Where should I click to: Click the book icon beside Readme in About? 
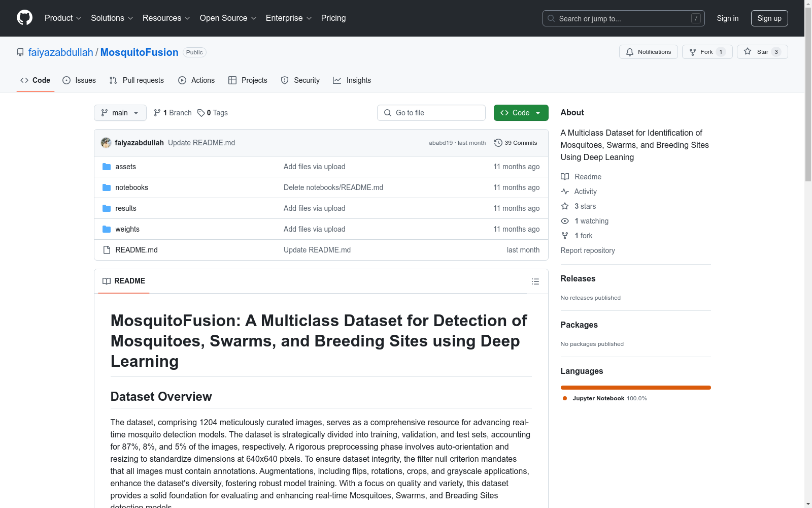coord(565,177)
